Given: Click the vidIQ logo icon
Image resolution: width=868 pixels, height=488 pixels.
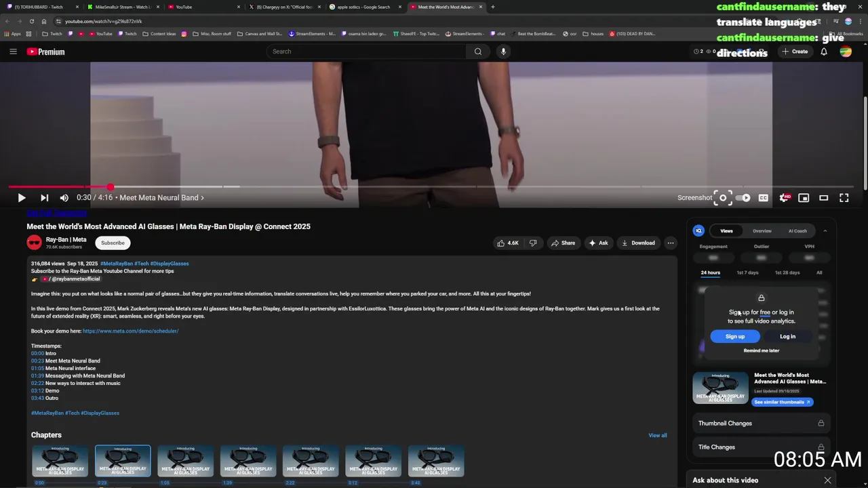Looking at the screenshot, I should [698, 231].
